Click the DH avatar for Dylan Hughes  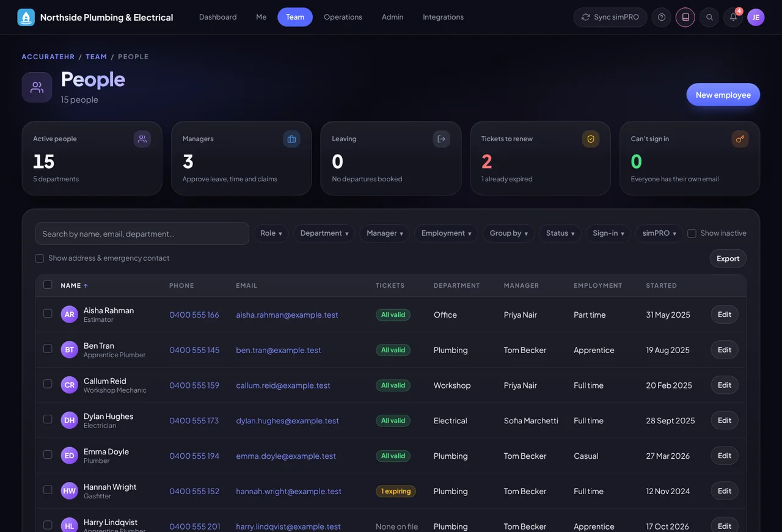70,420
